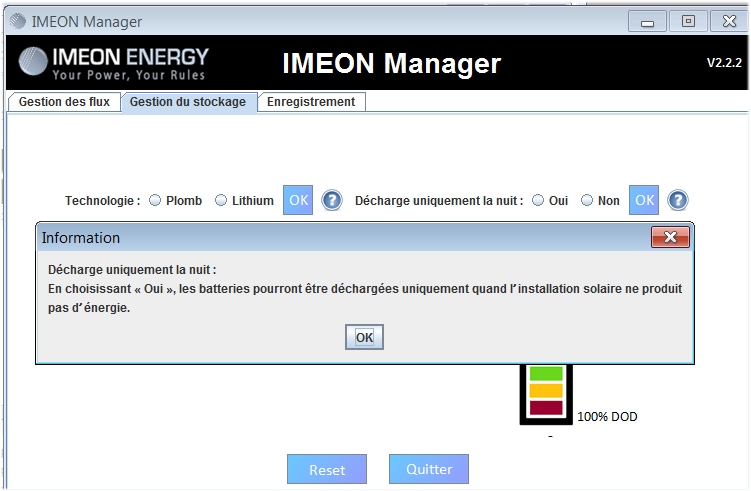Close the Information dialog with red X
This screenshot has height=491, width=751.
tap(671, 237)
